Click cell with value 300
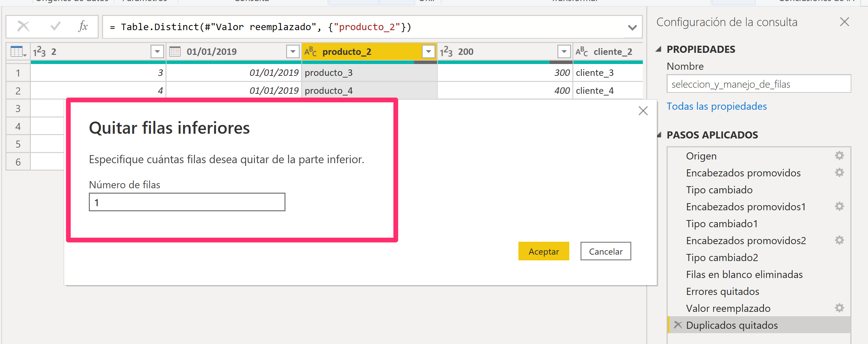The image size is (868, 344). (x=505, y=73)
